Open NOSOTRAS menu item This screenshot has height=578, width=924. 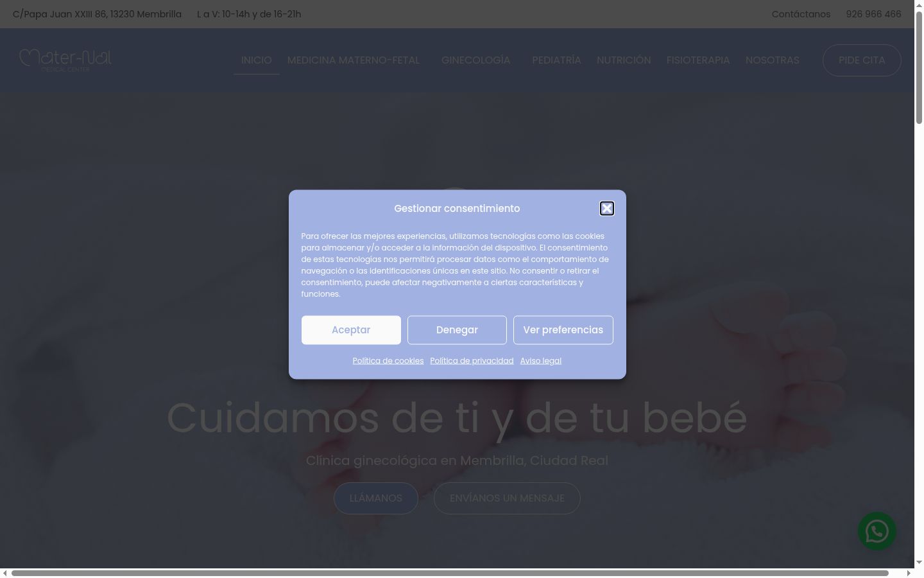[x=773, y=60]
